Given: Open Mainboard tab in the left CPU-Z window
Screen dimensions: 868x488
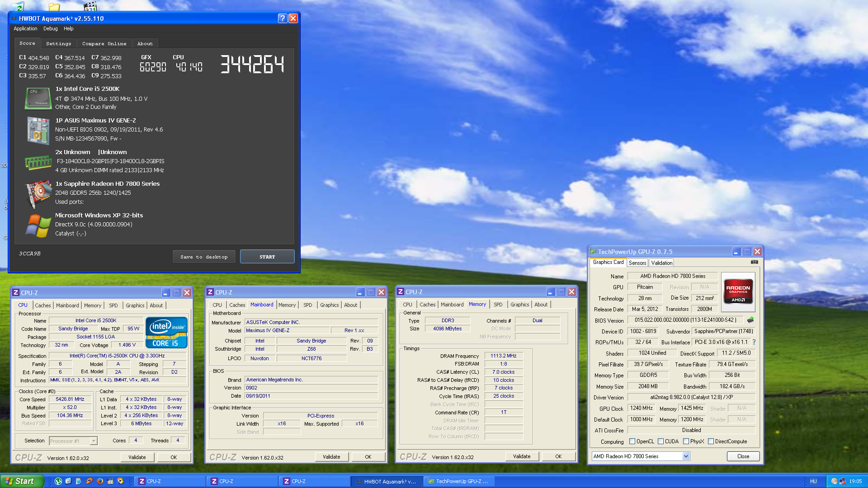Looking at the screenshot, I should point(67,305).
